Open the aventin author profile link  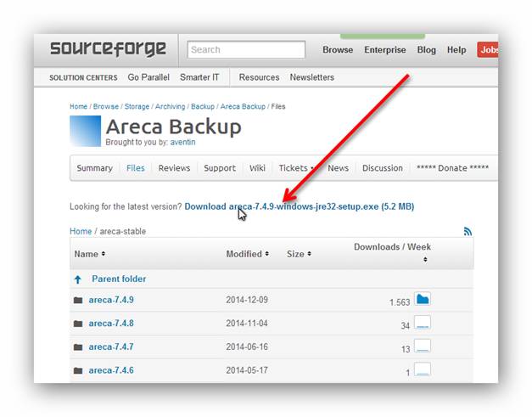coord(183,143)
